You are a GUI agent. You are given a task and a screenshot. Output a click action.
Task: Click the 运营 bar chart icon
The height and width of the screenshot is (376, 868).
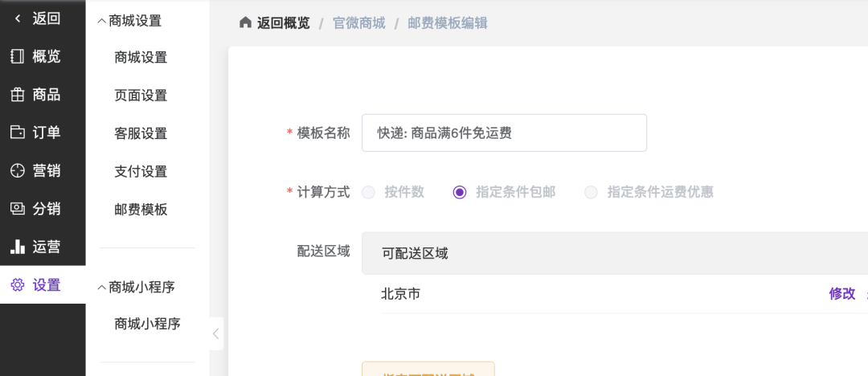(x=17, y=247)
